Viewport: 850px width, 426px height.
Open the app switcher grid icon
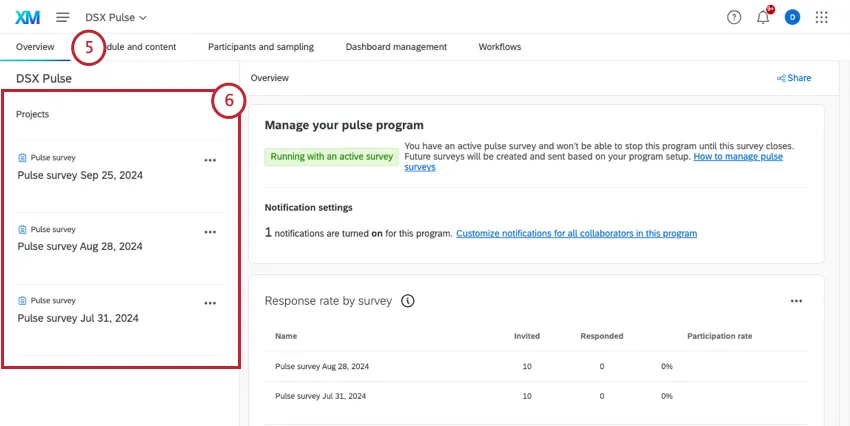tap(822, 17)
